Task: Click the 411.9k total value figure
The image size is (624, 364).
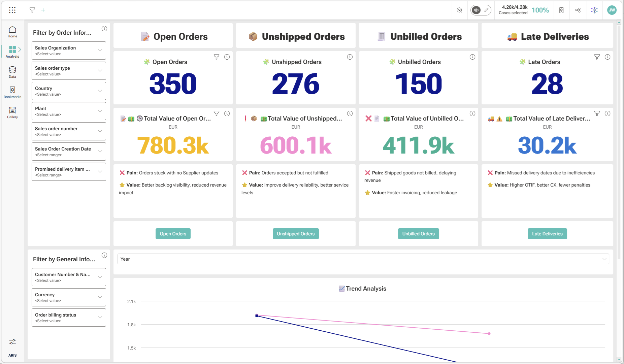Action: (419, 145)
